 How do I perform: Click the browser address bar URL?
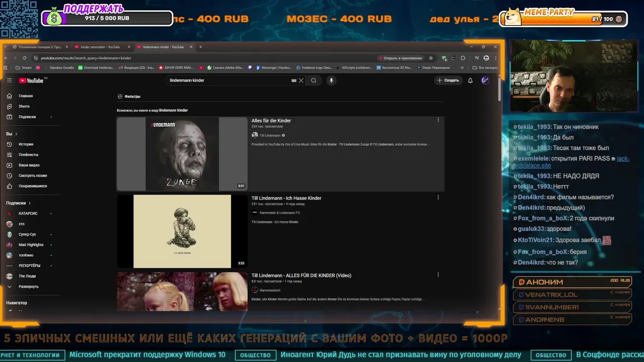pos(86,58)
